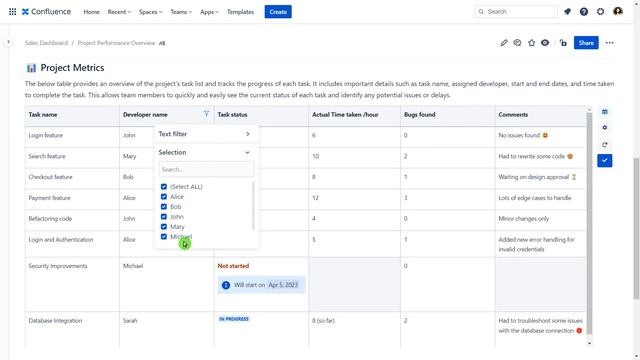
Task: Select the Login feature cell
Action: tap(72, 136)
